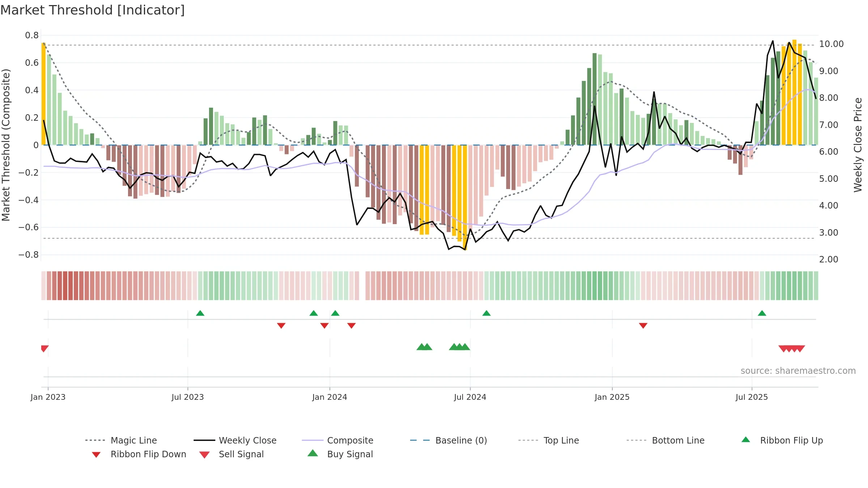Image resolution: width=868 pixels, height=488 pixels.
Task: Click the ribbon flip up marker just after Jul 2023
Action: click(200, 313)
